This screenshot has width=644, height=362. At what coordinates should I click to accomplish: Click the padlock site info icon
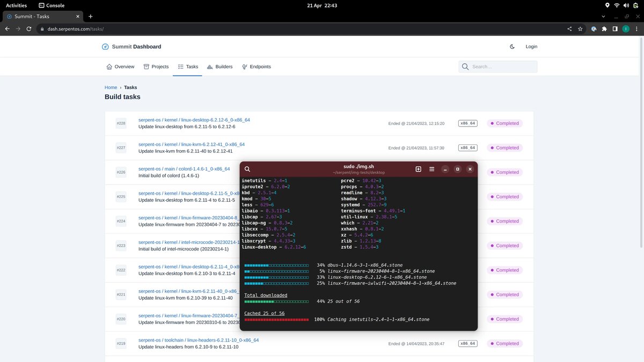(42, 29)
